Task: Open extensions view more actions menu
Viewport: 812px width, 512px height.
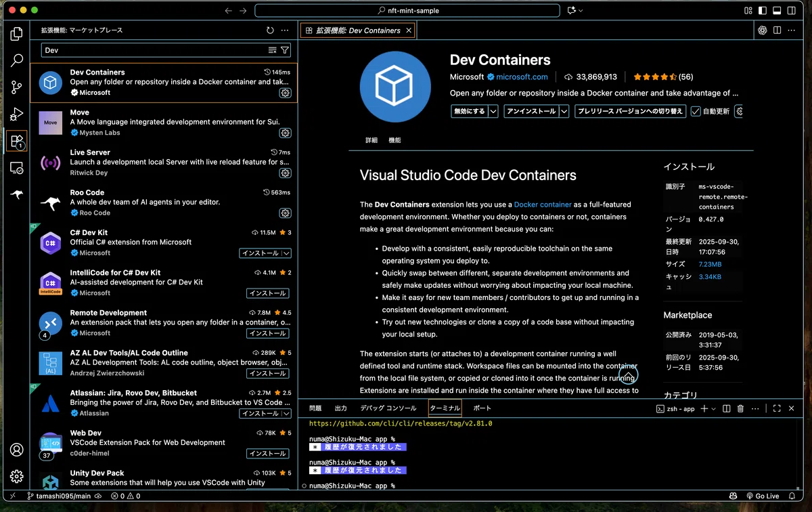Action: (x=285, y=30)
